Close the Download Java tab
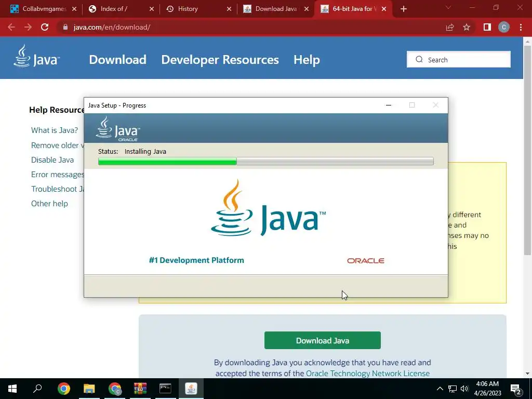Screen dimensions: 532x399 click(307, 9)
